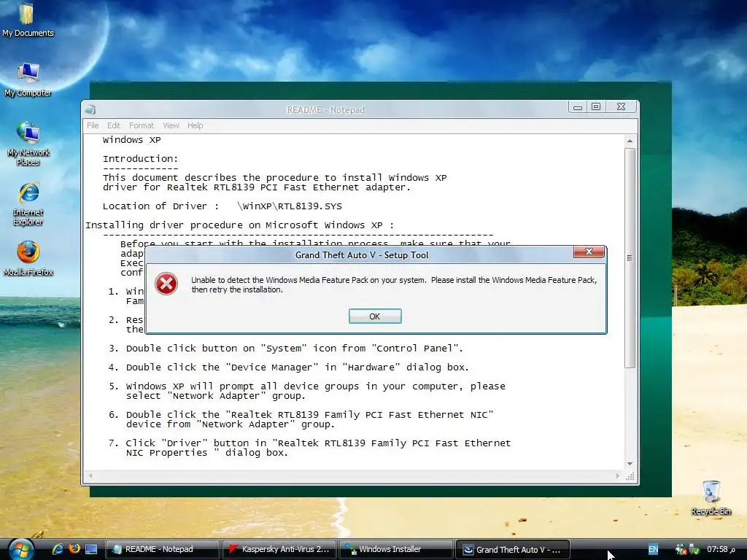Click the green shield tray icon

click(694, 550)
